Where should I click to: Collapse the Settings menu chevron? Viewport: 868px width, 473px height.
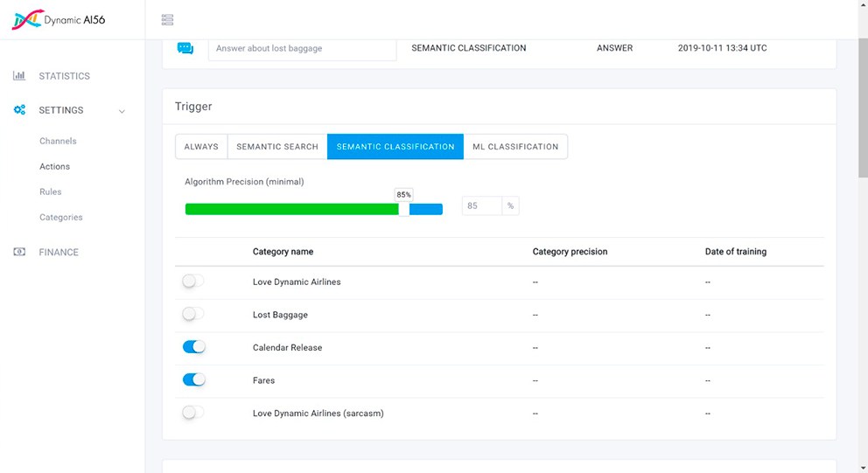point(122,111)
